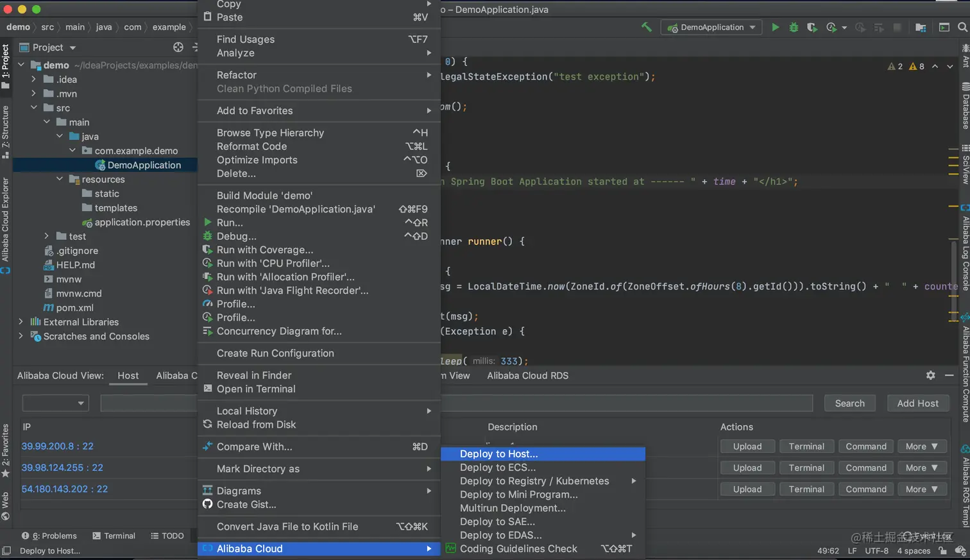The width and height of the screenshot is (970, 560).
Task: Expand Scratches and Consoles node
Action: tap(21, 336)
